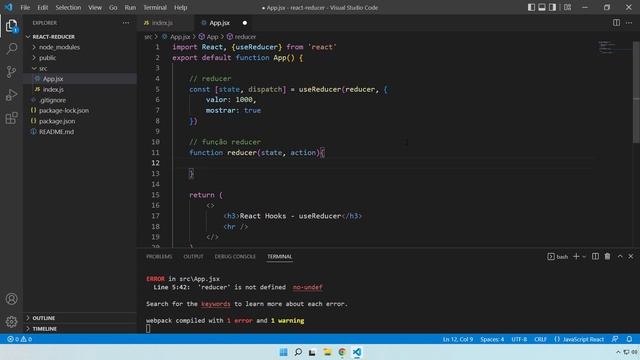The image size is (640, 360).
Task: Open the Terminal menu
Action: [x=155, y=7]
